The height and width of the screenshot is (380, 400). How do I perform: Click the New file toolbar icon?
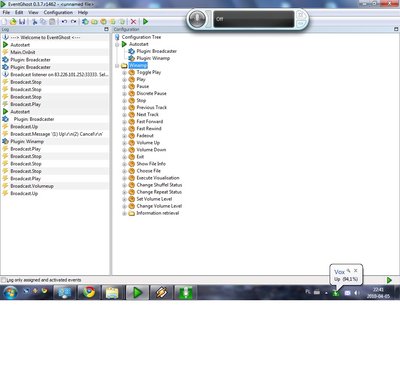4,22
